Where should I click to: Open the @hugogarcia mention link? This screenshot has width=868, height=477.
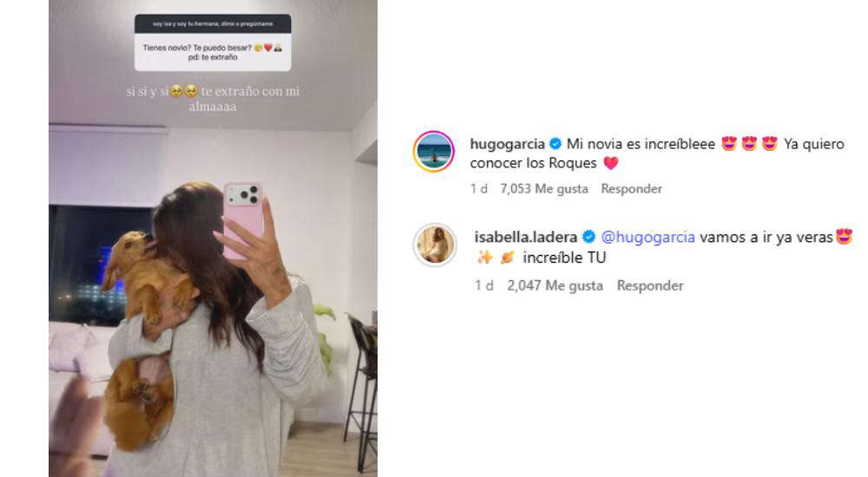pyautogui.click(x=648, y=237)
